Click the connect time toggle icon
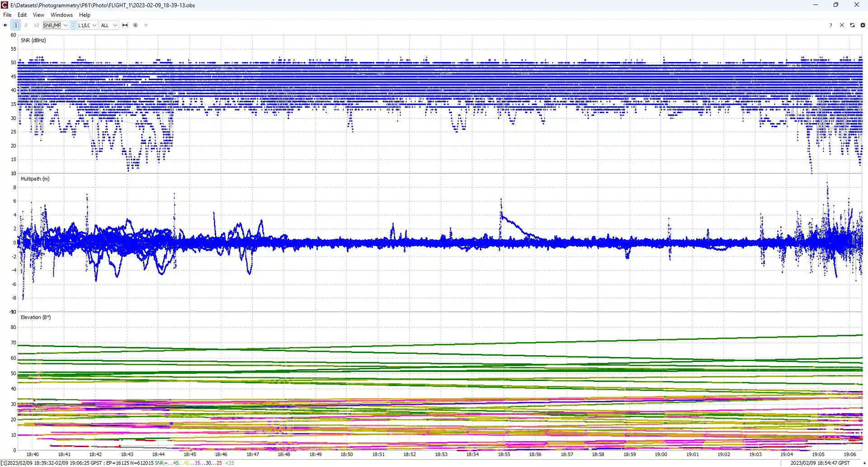The height and width of the screenshot is (467, 868). 5,25
